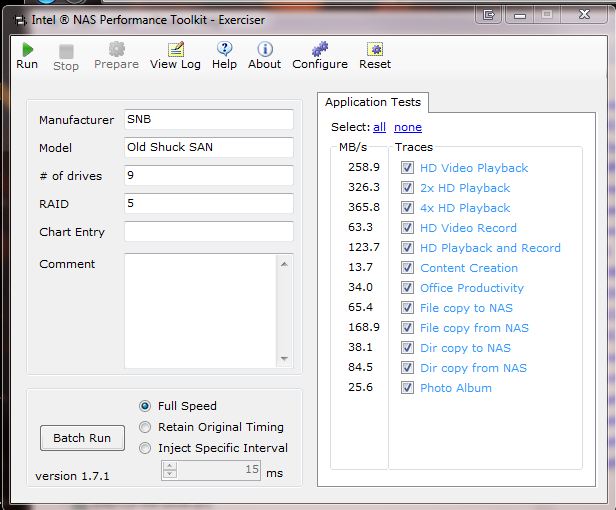Click inside the Comment text area
The height and width of the screenshot is (510, 616).
tap(200, 311)
